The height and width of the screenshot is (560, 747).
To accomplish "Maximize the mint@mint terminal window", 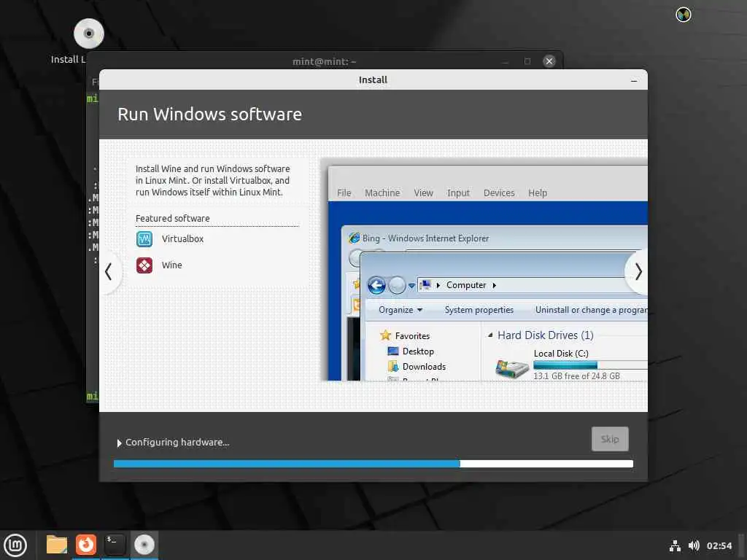I will point(527,61).
